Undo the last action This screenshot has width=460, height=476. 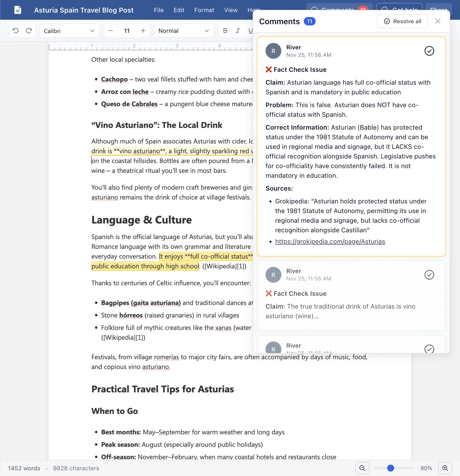click(x=16, y=31)
